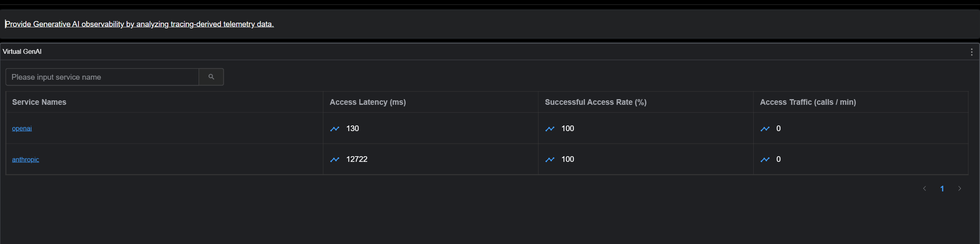The image size is (980, 244).
Task: Select the Access Latency column header
Action: coord(367,102)
